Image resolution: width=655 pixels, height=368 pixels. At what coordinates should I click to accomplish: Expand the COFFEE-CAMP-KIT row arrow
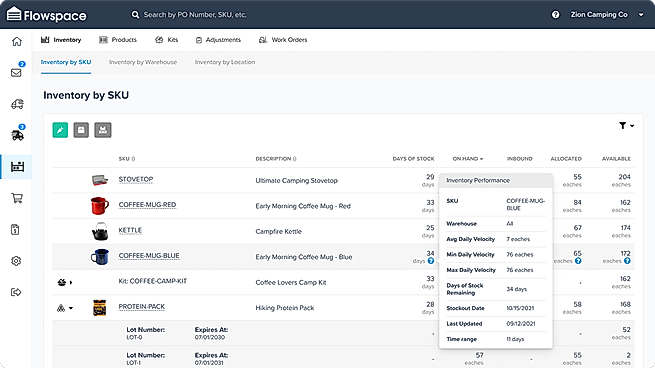71,282
